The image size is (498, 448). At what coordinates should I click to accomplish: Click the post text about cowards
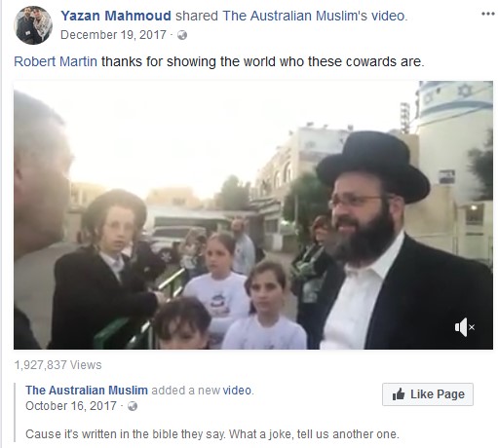tap(263, 61)
